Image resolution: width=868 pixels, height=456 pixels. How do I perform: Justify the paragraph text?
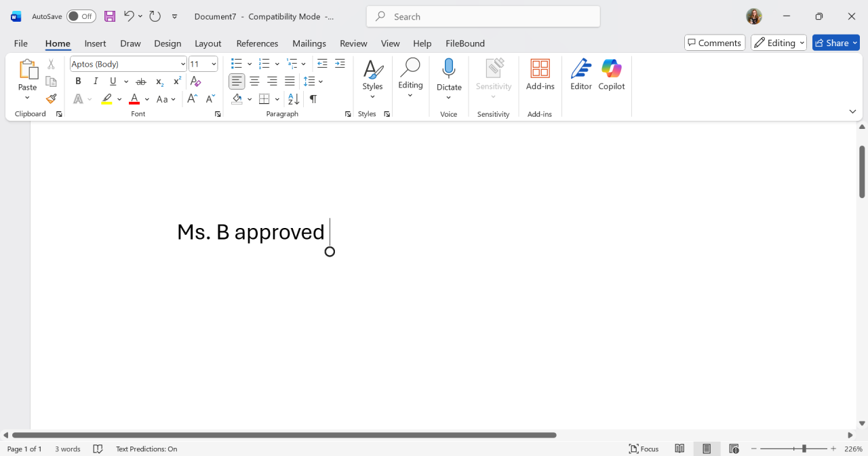[x=290, y=81]
